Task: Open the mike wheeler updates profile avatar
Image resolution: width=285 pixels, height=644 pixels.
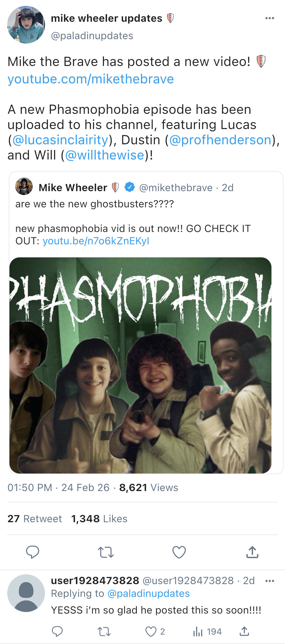Action: 26,25
